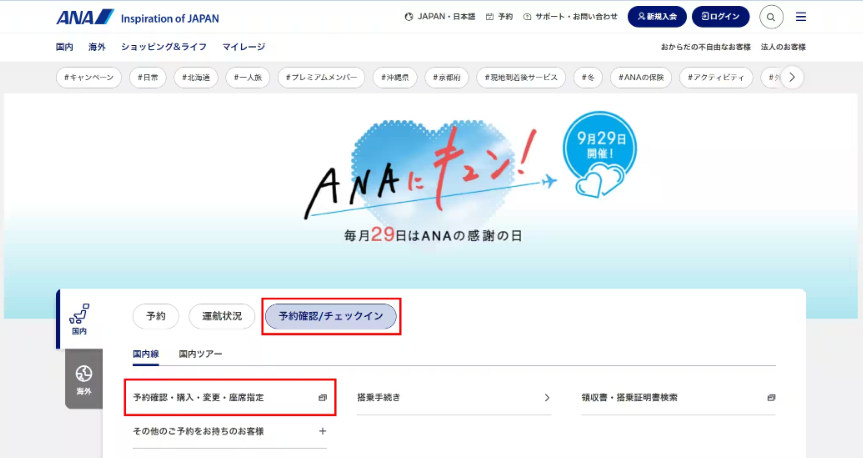The image size is (863, 458).
Task: Select the #現地到着後サービス tag
Action: pos(521,77)
